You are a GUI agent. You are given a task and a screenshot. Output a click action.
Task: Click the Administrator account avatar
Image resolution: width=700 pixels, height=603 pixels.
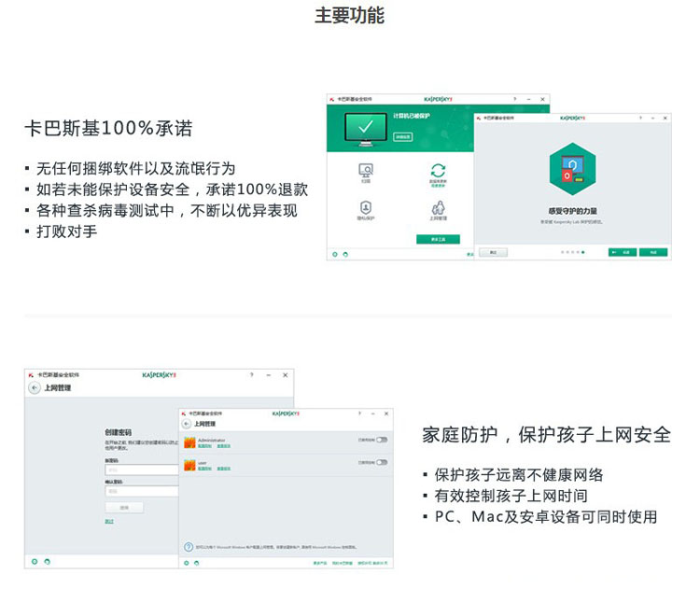click(x=189, y=442)
